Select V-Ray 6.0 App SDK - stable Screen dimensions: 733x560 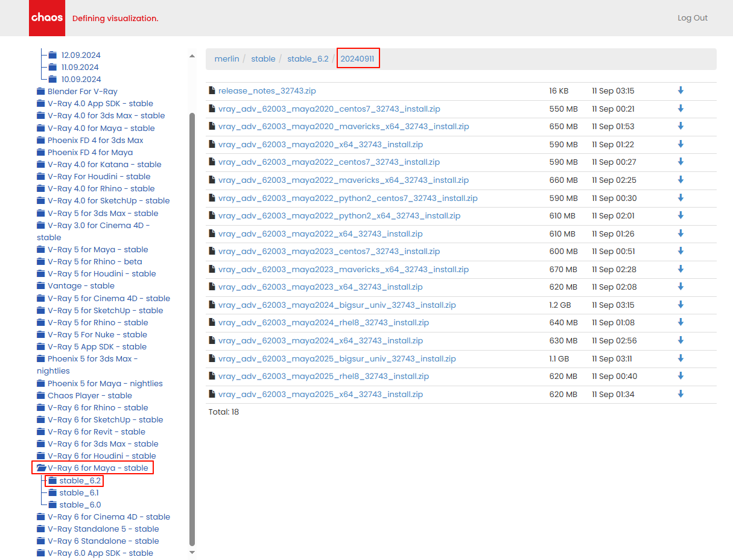point(100,553)
